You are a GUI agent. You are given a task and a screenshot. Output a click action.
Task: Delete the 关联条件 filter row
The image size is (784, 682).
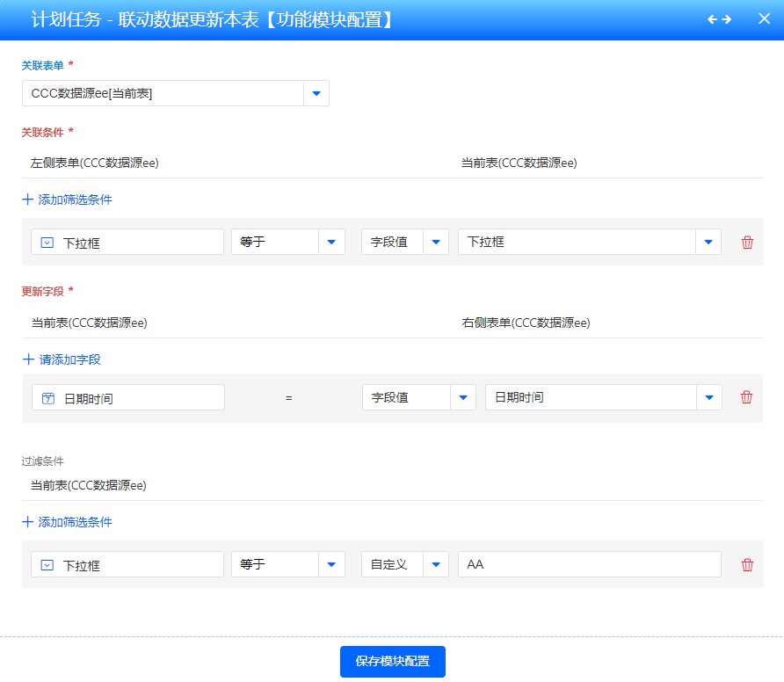[747, 243]
